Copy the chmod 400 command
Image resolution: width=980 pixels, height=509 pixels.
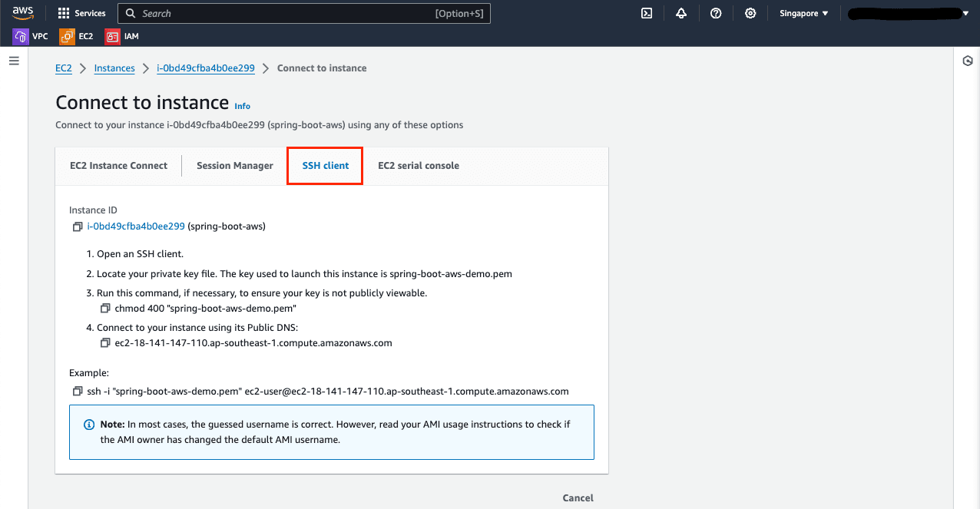(105, 308)
